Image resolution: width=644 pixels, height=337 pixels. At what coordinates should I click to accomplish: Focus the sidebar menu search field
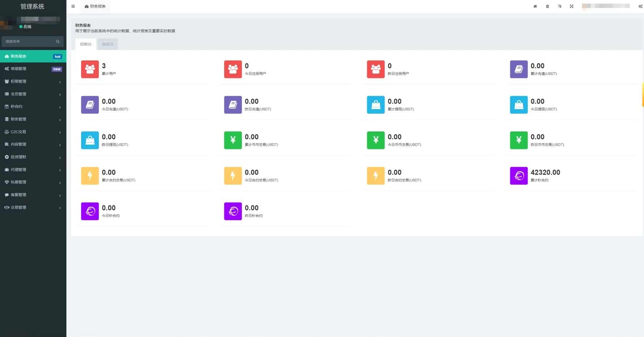29,41
